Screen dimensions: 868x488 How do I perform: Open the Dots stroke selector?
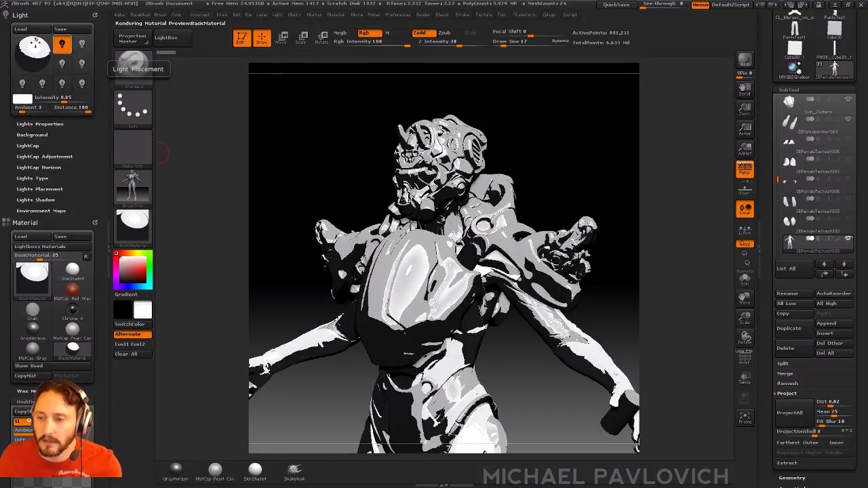coord(133,108)
